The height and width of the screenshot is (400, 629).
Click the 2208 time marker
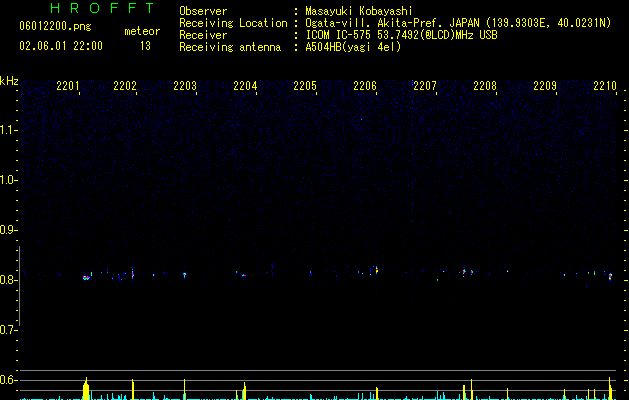click(485, 85)
